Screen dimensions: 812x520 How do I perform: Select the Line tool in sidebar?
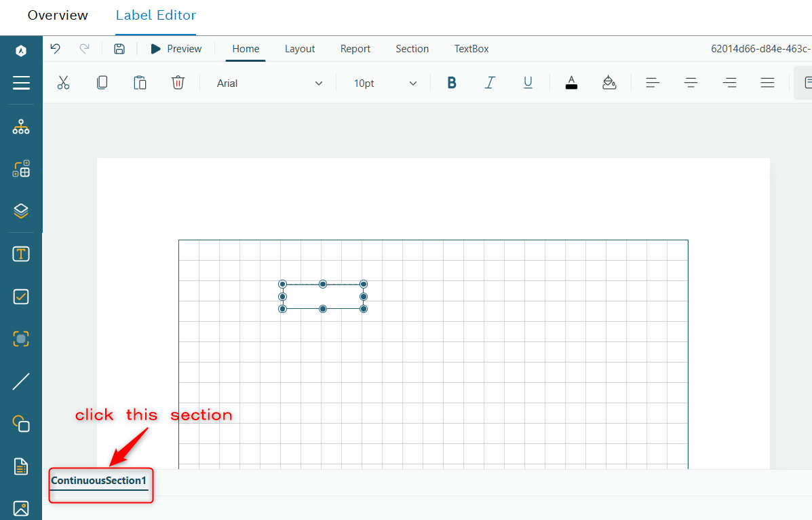tap(21, 382)
